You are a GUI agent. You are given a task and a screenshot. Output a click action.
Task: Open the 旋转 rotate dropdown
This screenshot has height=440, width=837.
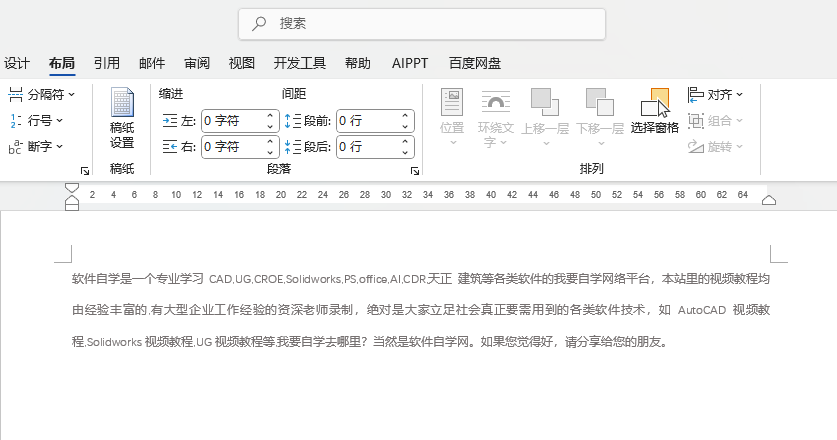[x=715, y=146]
